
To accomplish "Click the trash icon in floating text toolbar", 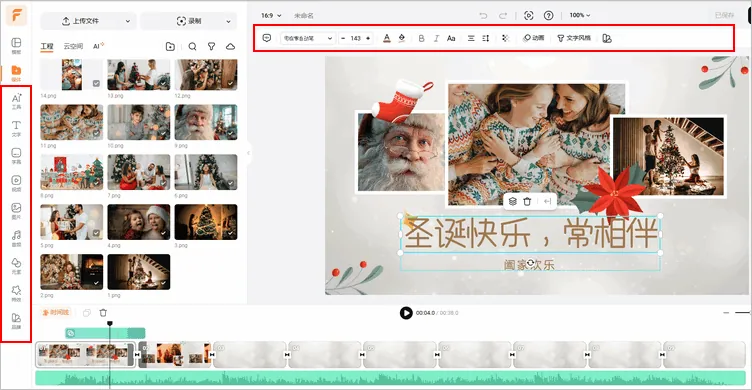I will pos(527,201).
